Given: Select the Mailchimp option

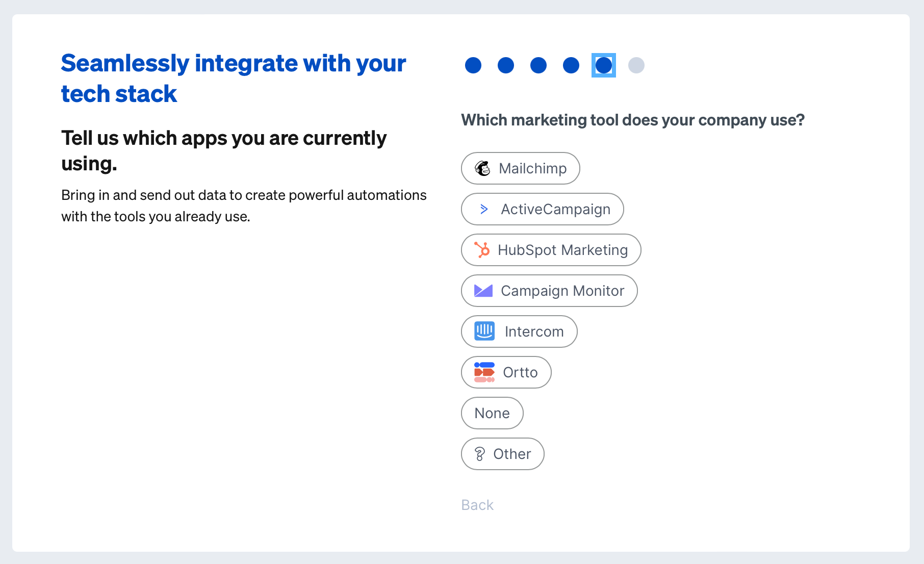Looking at the screenshot, I should pos(532,168).
